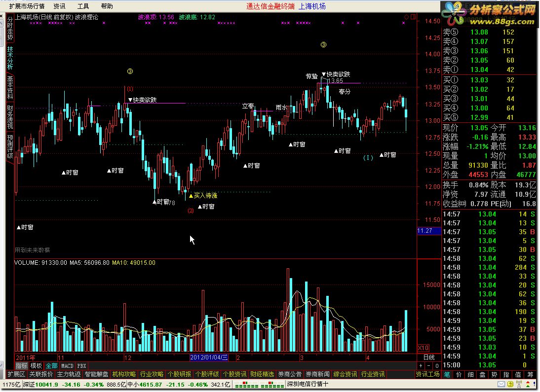Open the 个股资讯 bottom tab
This screenshot has width=540, height=392.
234,374
